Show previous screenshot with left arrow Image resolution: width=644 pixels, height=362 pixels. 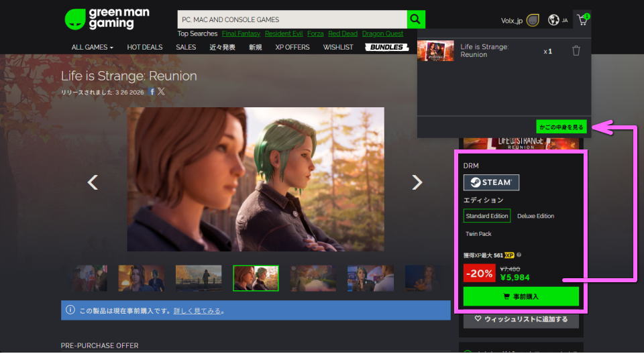coord(93,182)
